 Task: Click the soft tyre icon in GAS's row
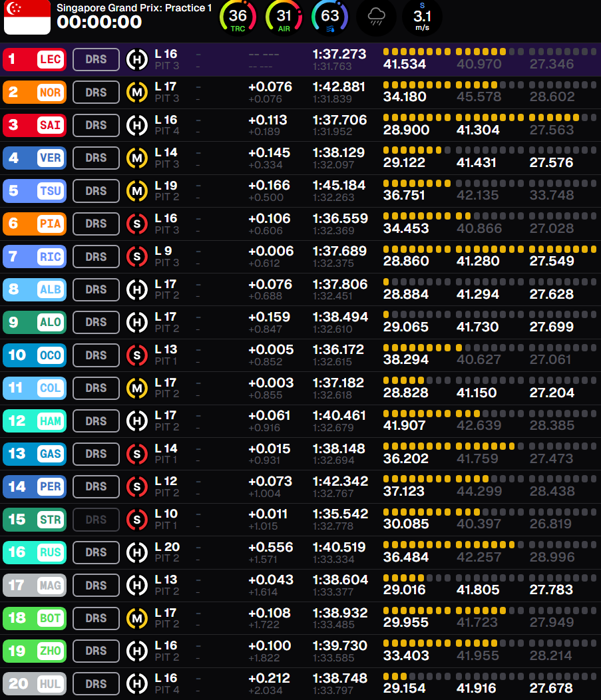pos(137,454)
